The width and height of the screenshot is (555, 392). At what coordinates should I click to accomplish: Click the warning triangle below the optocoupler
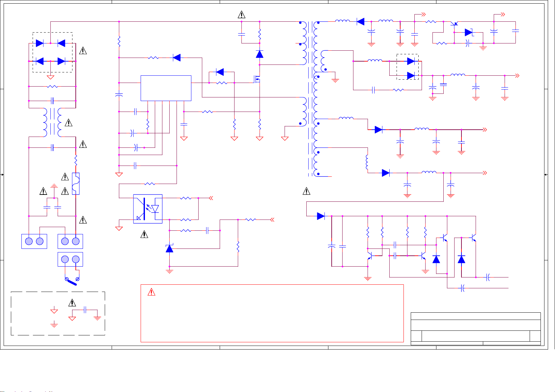[144, 234]
